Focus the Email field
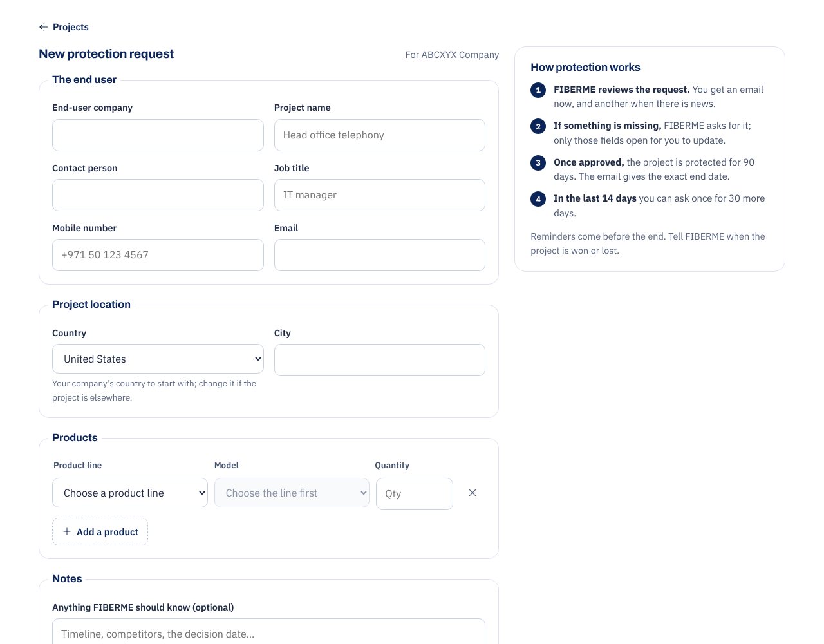This screenshot has height=644, width=824. coord(380,255)
